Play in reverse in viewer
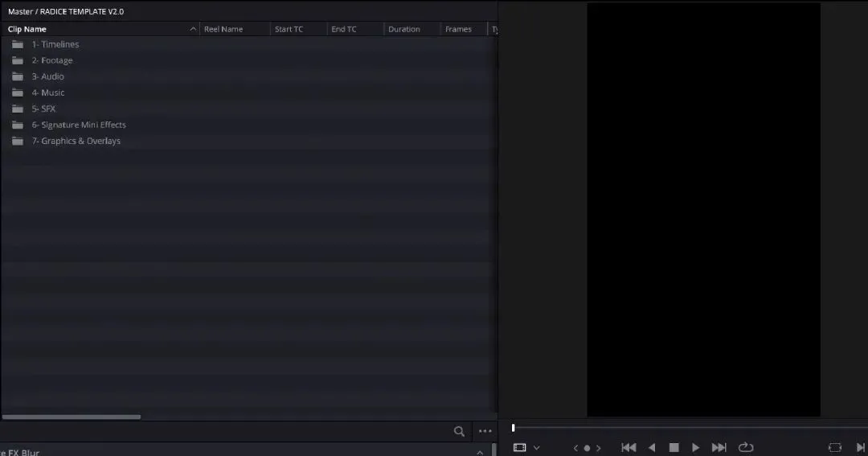This screenshot has height=456, width=868. (x=652, y=447)
